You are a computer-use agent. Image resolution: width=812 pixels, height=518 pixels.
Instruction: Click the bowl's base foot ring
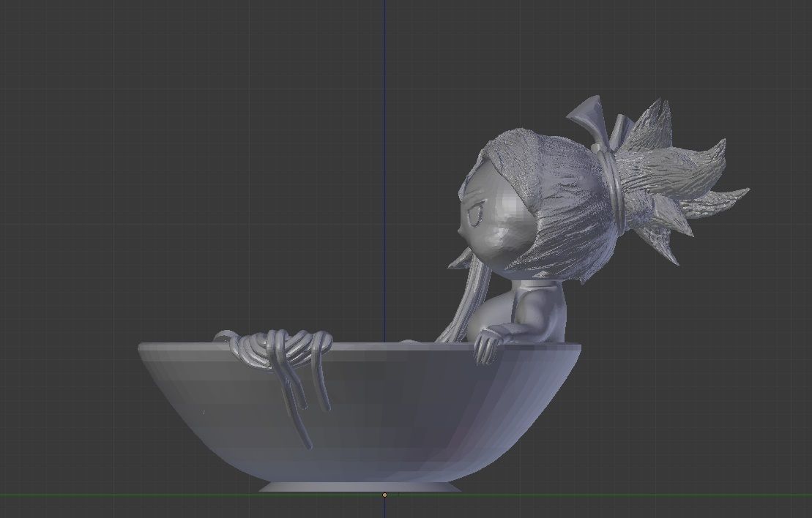click(x=360, y=487)
